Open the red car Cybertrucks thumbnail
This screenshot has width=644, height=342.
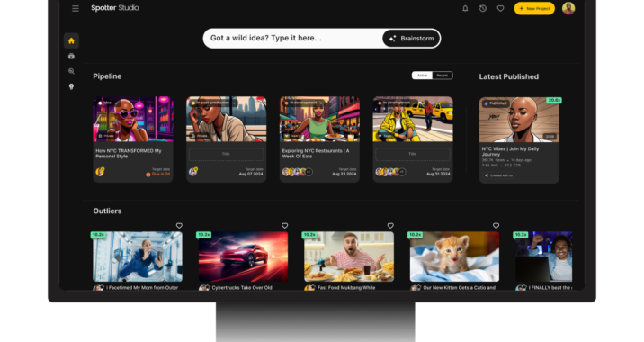coord(243,256)
